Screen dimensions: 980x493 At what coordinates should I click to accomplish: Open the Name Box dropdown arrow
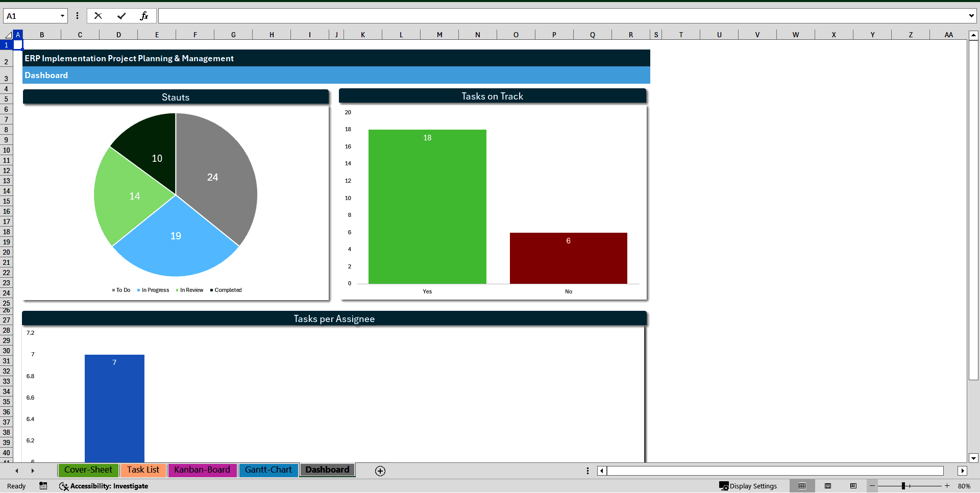tap(62, 16)
